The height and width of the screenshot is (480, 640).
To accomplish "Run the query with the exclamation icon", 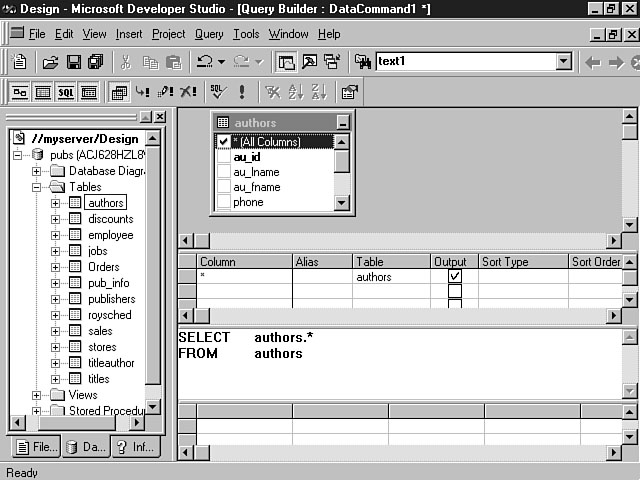I will coord(242,92).
